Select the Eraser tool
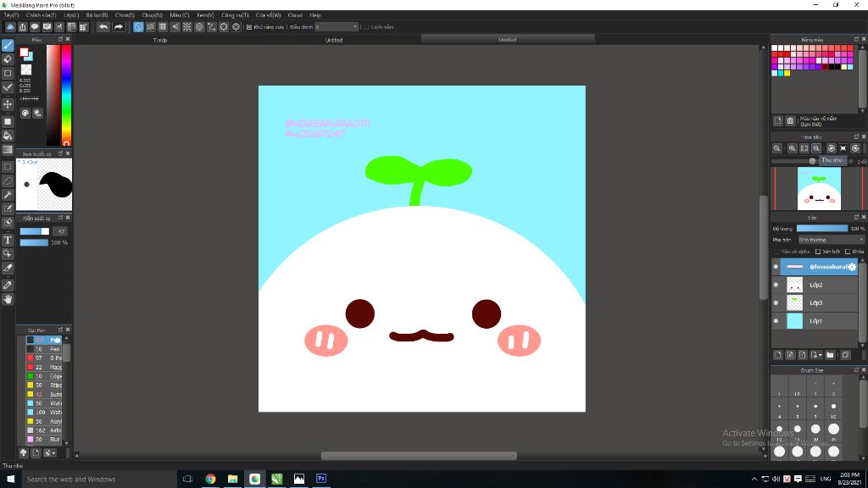 tap(8, 59)
